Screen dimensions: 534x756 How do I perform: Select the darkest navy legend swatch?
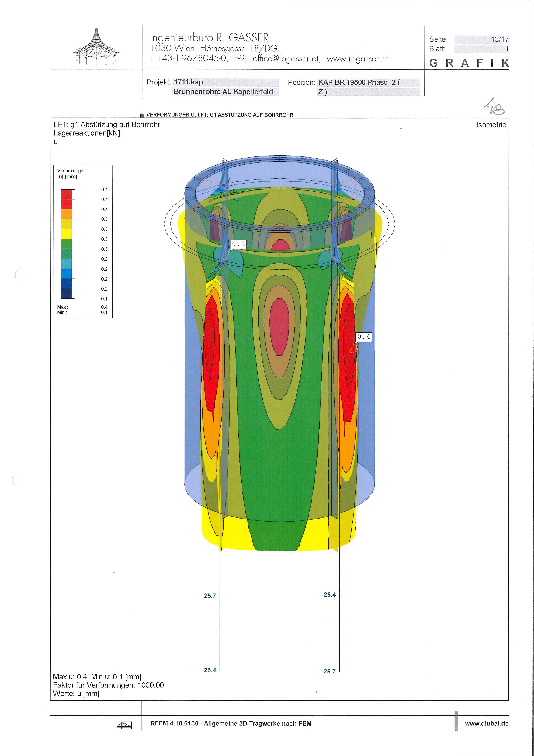coord(67,294)
